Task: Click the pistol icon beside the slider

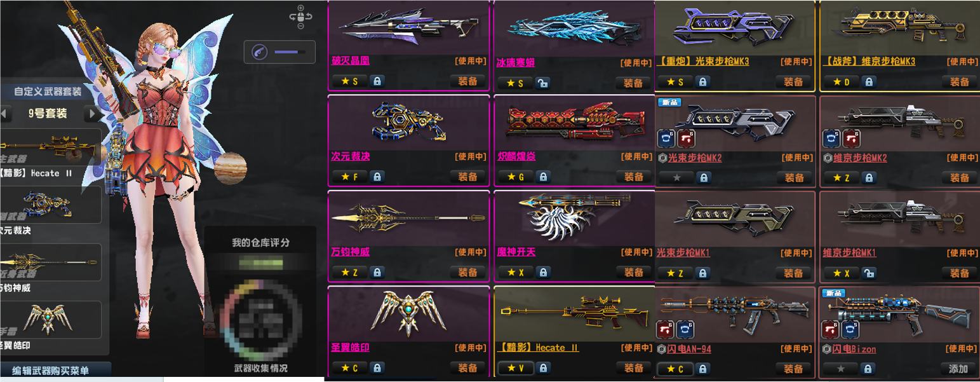Action: pyautogui.click(x=259, y=52)
